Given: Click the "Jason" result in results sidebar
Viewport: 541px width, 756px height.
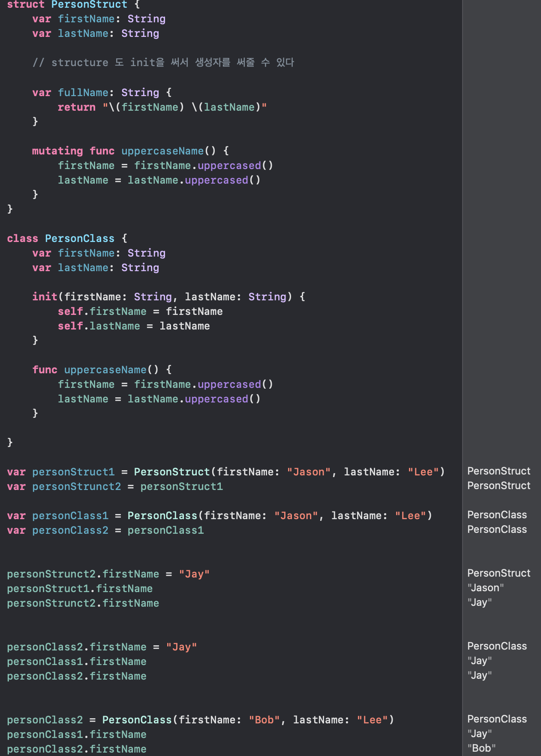Looking at the screenshot, I should click(x=485, y=588).
